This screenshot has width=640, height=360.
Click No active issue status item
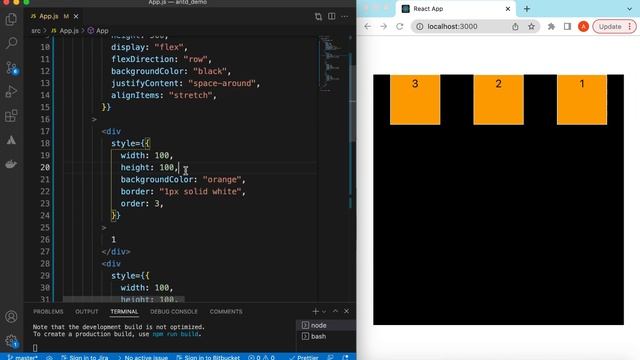pos(143,357)
